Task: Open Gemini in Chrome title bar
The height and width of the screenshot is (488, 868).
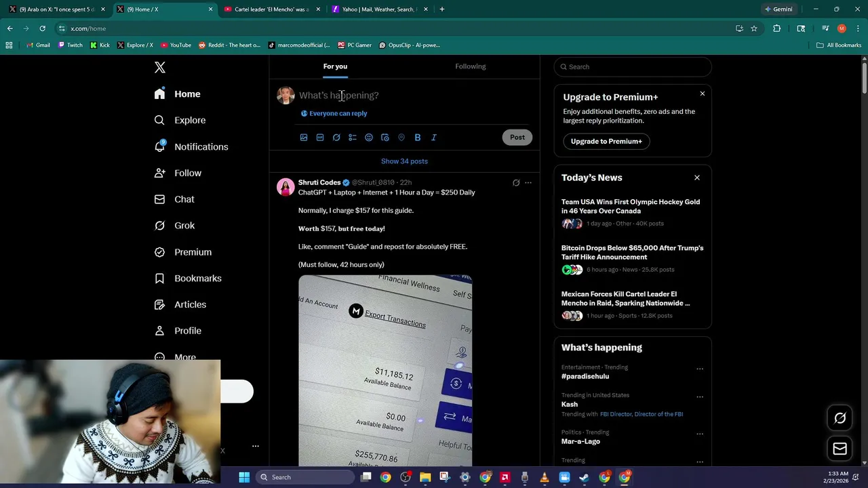Action: [778, 9]
